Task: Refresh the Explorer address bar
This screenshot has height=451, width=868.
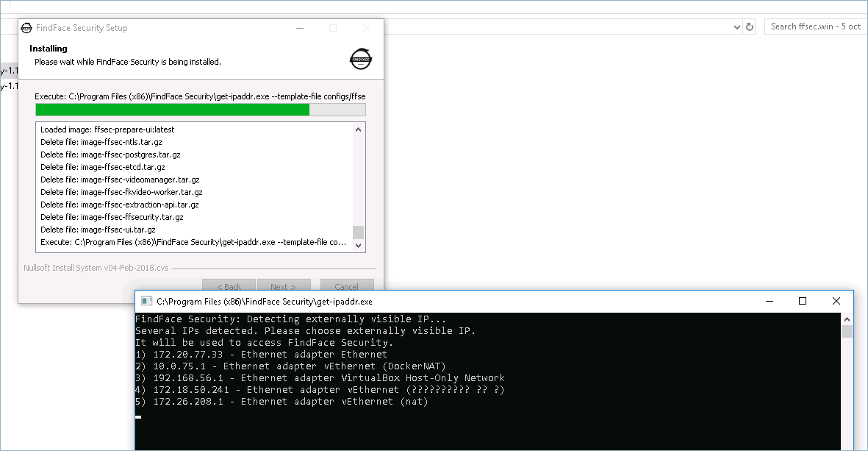Action: 750,26
